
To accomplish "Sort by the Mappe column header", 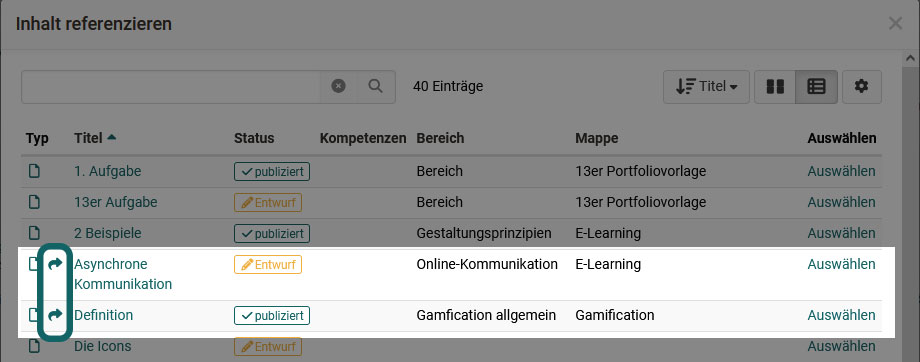I will (x=597, y=138).
